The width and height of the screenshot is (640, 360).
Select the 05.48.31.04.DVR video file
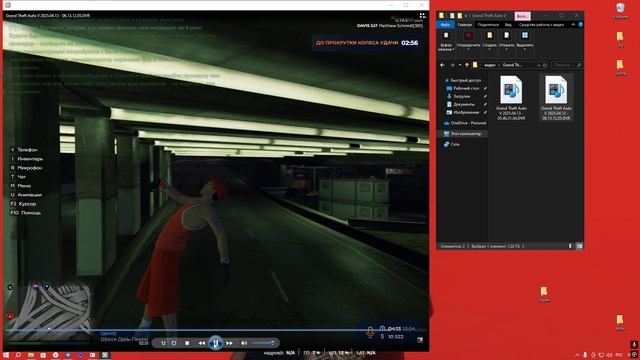(511, 98)
